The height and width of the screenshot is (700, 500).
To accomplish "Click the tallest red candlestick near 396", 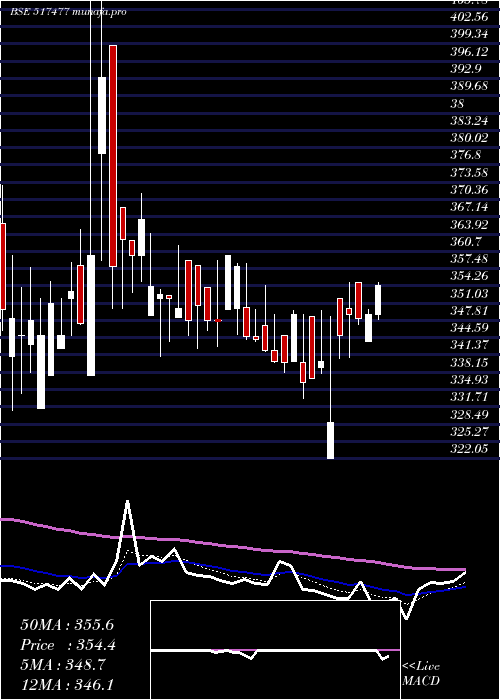I will (x=113, y=156).
